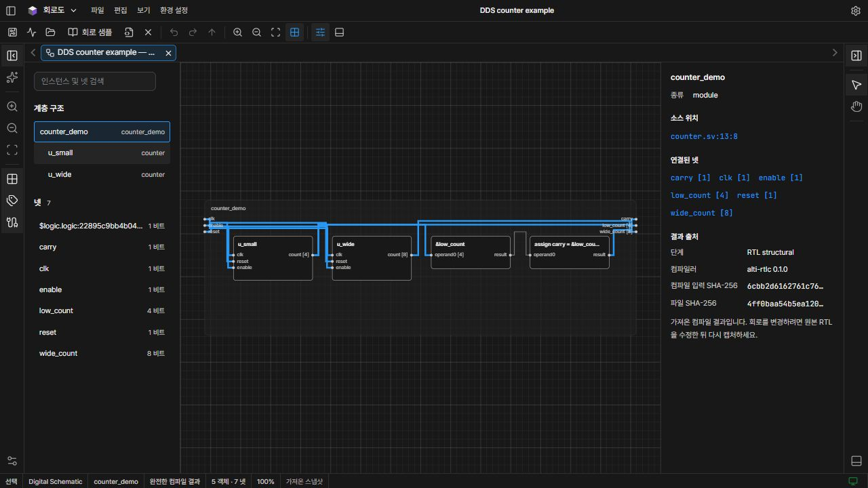868x488 pixels.
Task: Click the assign carry block in schematic
Action: [x=570, y=252]
